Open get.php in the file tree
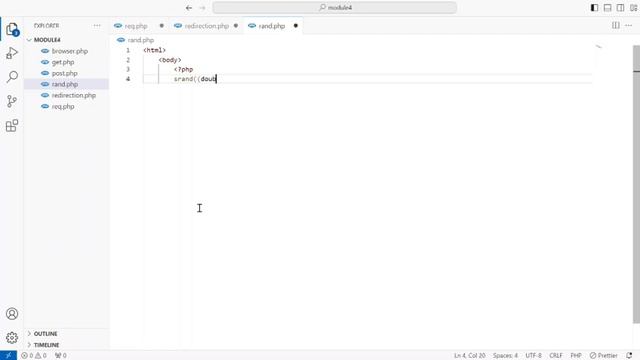The height and width of the screenshot is (360, 640). [x=63, y=62]
